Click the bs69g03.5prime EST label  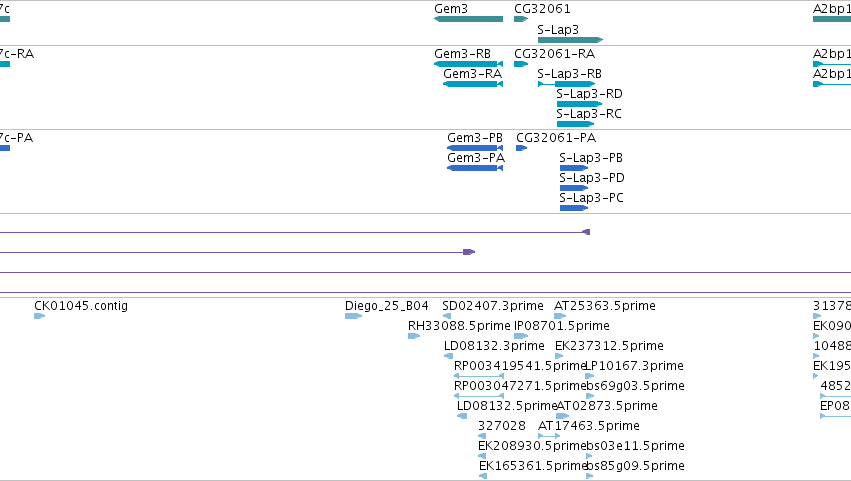click(x=636, y=386)
